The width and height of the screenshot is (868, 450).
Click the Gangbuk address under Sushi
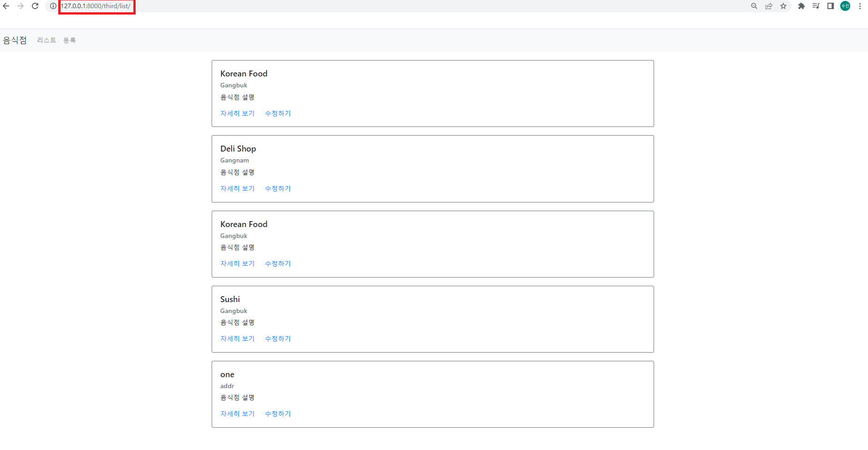(x=233, y=311)
